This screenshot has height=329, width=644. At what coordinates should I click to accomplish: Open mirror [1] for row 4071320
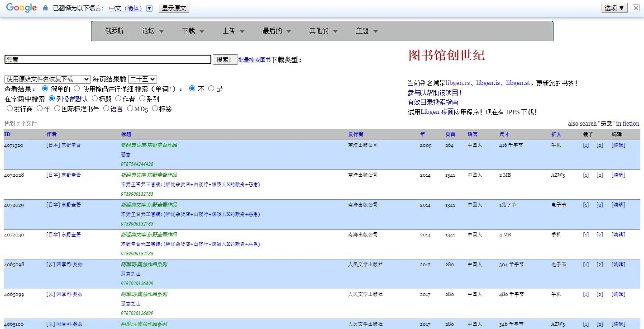pos(586,145)
